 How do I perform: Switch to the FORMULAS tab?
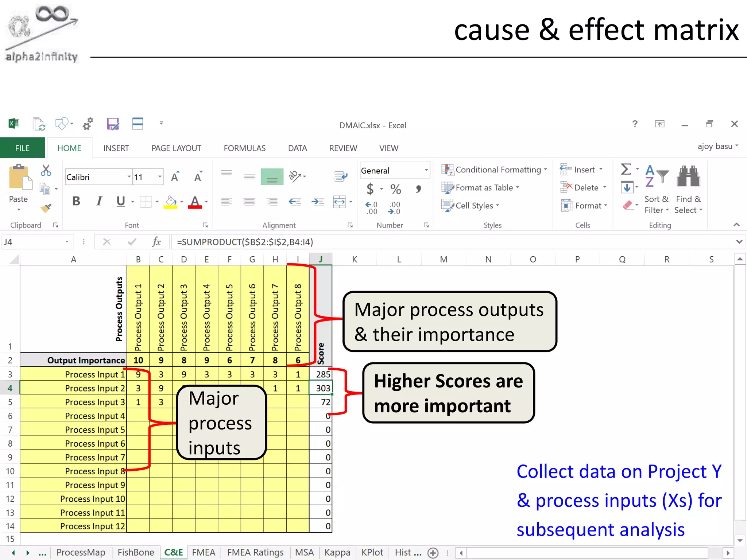(244, 148)
